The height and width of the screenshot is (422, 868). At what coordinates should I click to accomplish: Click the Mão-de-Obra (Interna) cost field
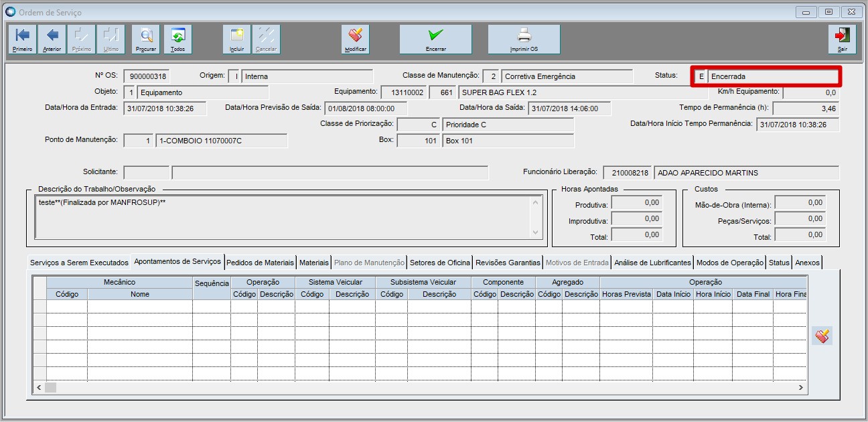pyautogui.click(x=800, y=202)
